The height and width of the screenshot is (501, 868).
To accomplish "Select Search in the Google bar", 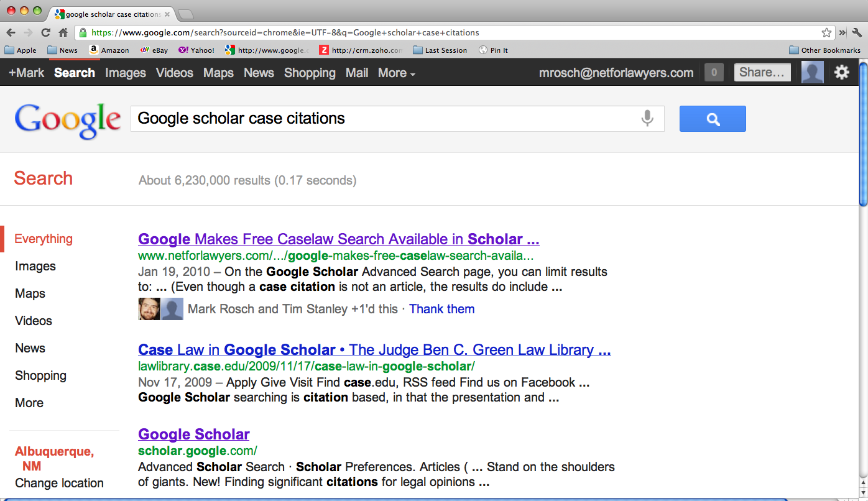I will (x=75, y=73).
